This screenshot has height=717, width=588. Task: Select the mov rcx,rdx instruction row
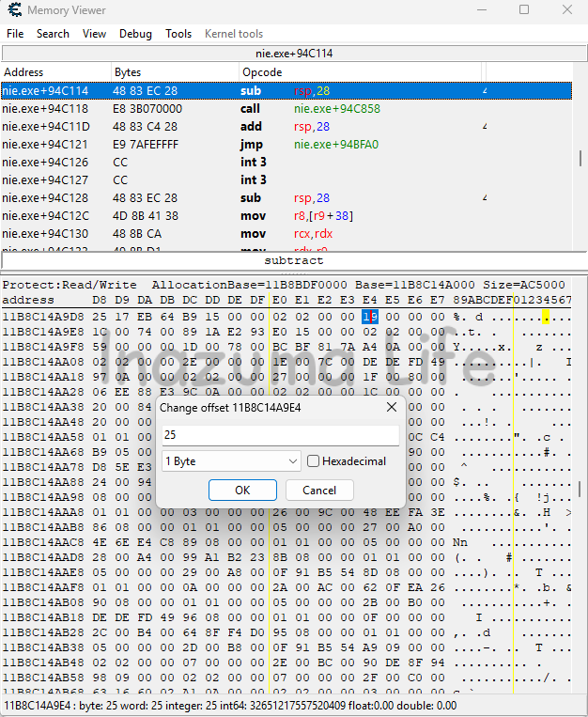286,233
